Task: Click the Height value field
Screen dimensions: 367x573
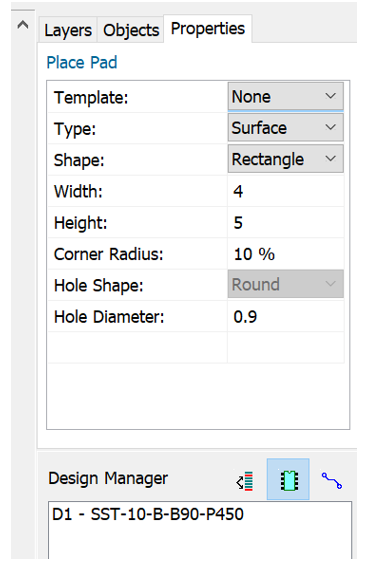Action: 285,223
